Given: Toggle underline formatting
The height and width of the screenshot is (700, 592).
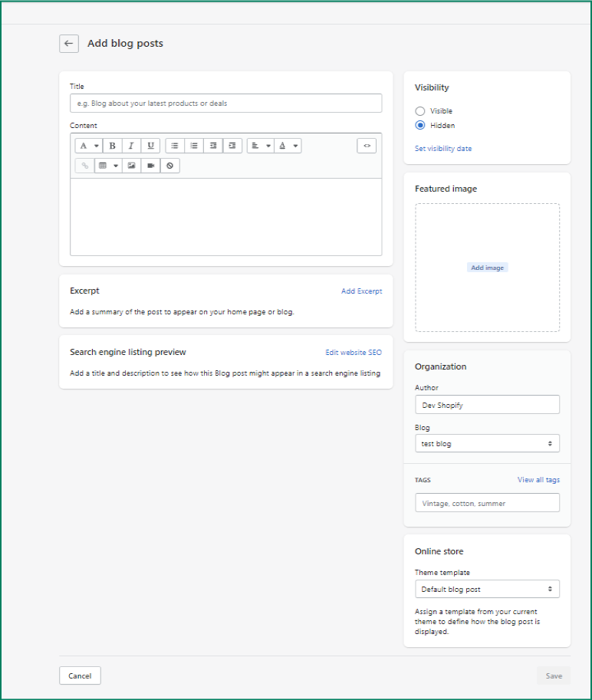Looking at the screenshot, I should [x=151, y=146].
